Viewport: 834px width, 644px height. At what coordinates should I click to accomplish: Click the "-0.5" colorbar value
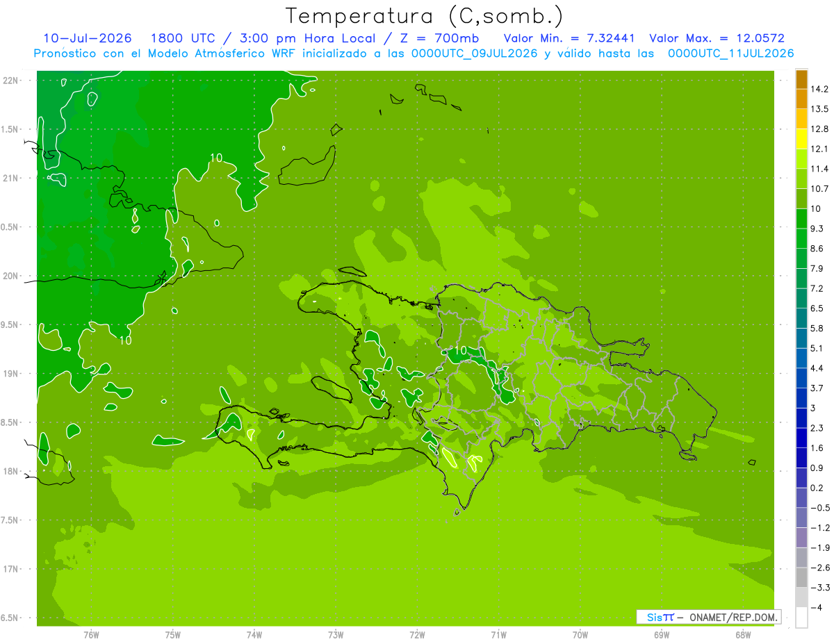820,508
